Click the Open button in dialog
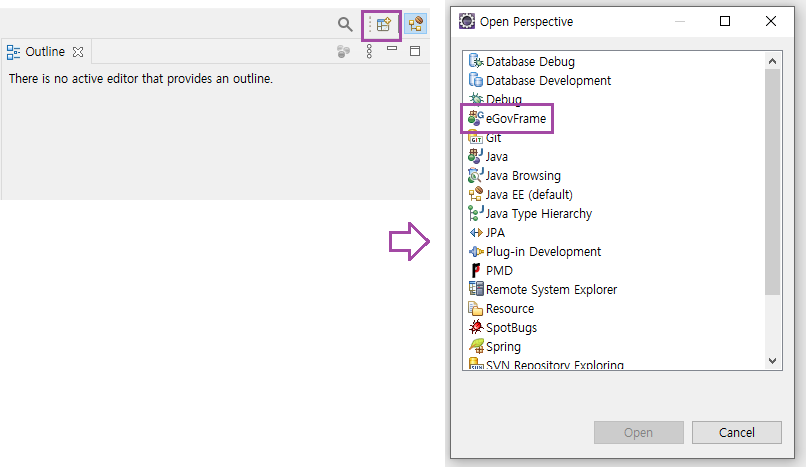This screenshot has width=806, height=468. click(x=639, y=433)
